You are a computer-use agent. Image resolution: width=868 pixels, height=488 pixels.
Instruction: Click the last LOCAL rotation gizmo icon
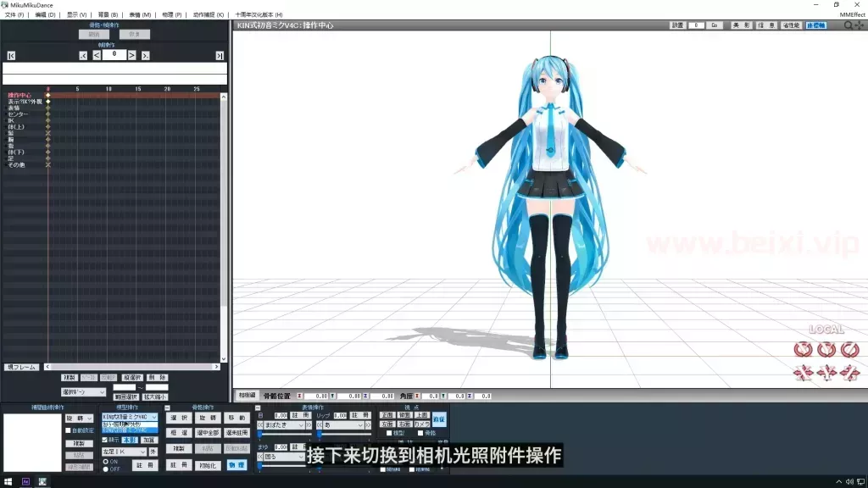click(x=849, y=350)
